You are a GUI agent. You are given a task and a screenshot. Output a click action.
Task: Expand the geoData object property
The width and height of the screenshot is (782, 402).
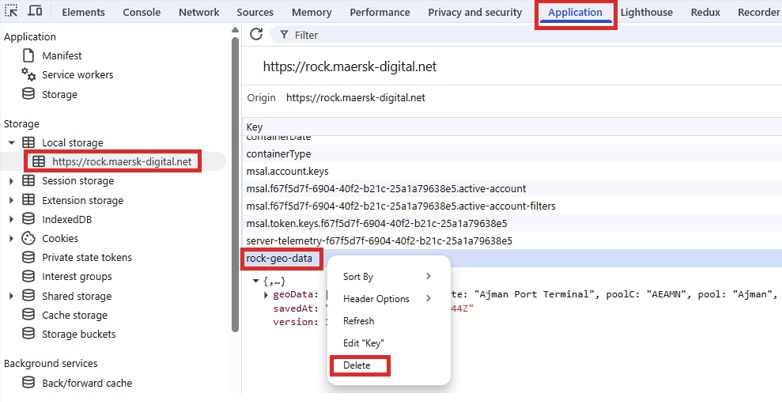pyautogui.click(x=266, y=295)
